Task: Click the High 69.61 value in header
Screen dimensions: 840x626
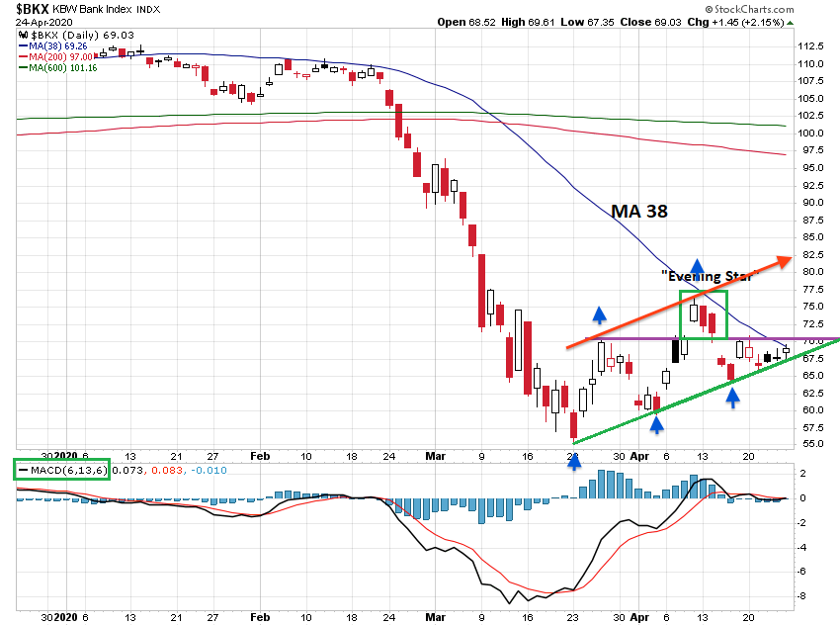Action: pyautogui.click(x=528, y=22)
